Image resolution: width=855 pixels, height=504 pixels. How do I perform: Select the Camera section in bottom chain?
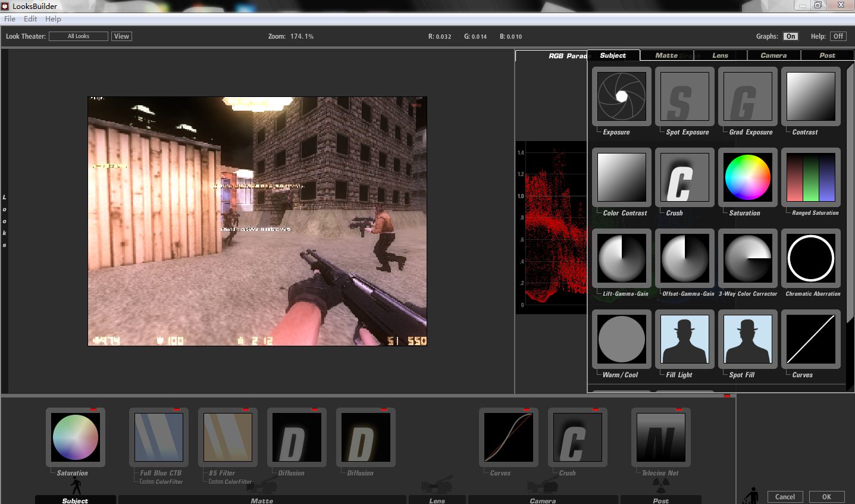click(543, 500)
